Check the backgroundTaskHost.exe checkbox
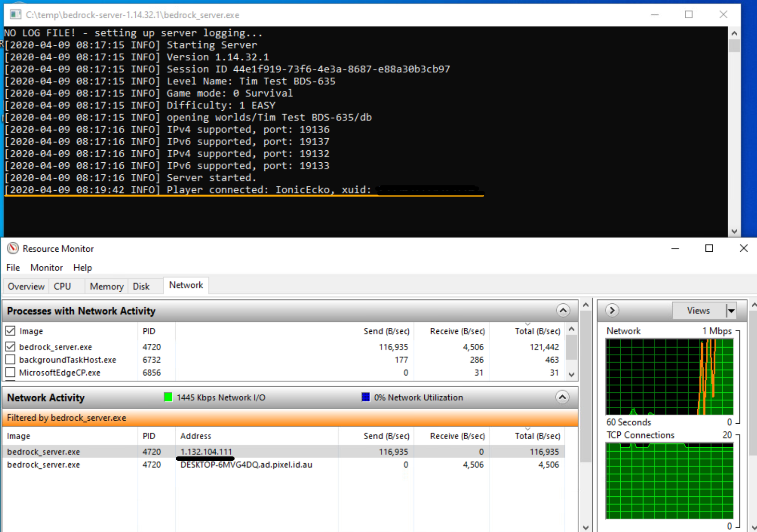Viewport: 757px width, 532px height. point(11,360)
